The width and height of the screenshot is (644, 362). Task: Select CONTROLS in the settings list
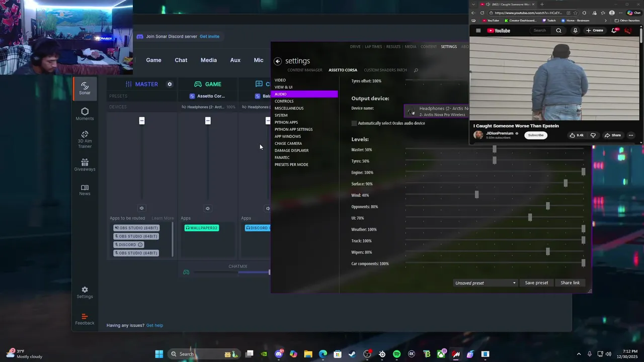[x=304, y=101]
